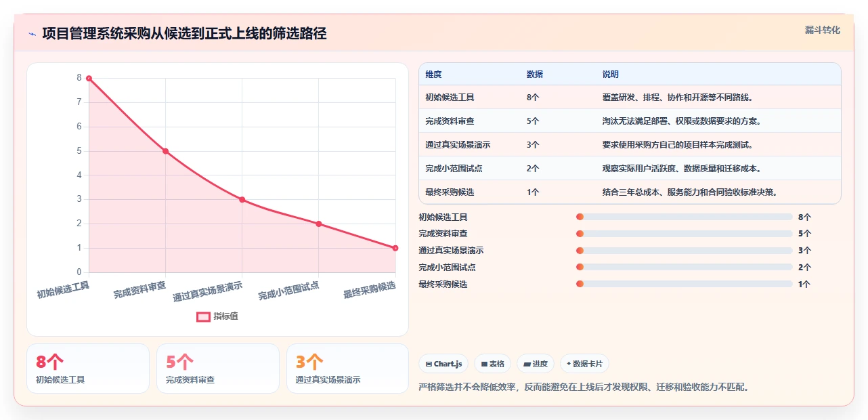
Task: Click the chart data point for 通过真实场景演示
Action: [x=242, y=200]
